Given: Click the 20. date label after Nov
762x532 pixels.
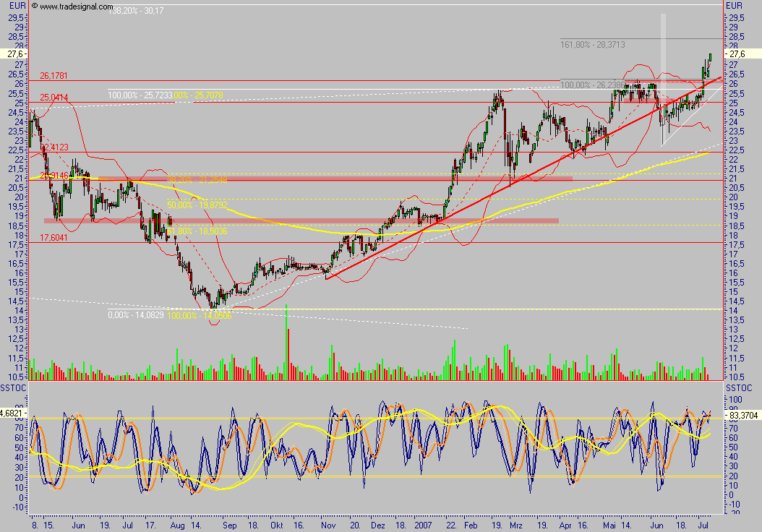Looking at the screenshot, I should pyautogui.click(x=356, y=525).
